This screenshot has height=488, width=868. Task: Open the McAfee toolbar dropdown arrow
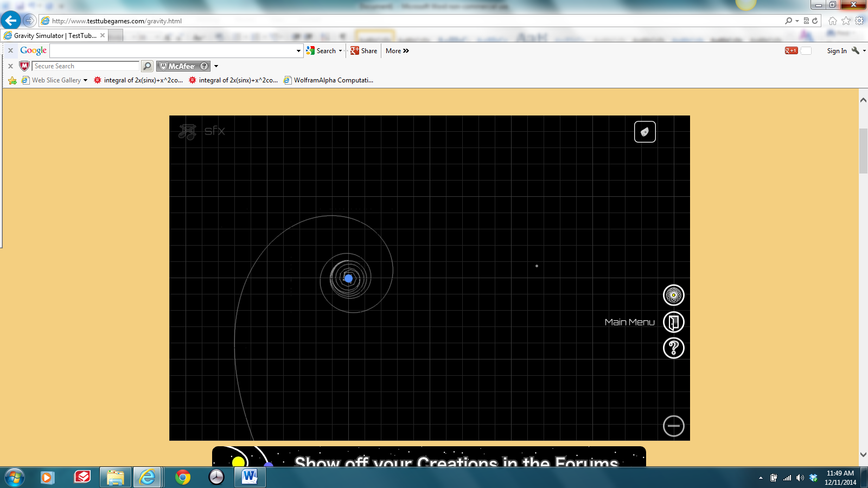(216, 66)
